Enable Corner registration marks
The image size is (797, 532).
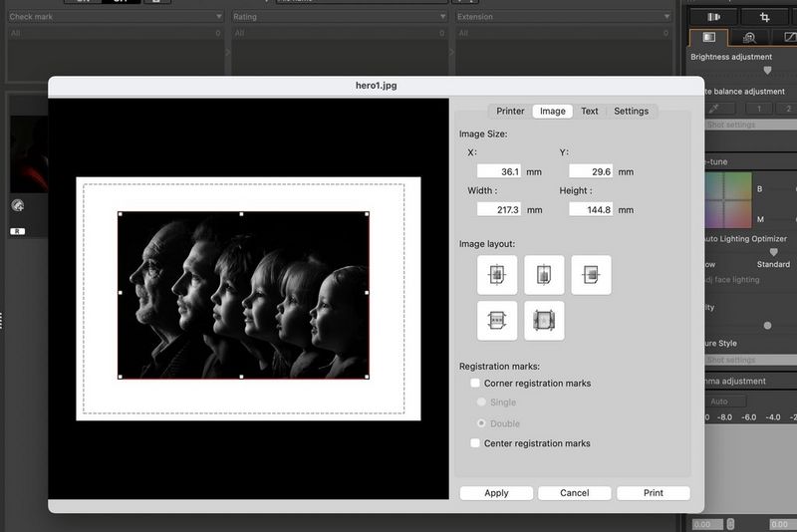476,384
